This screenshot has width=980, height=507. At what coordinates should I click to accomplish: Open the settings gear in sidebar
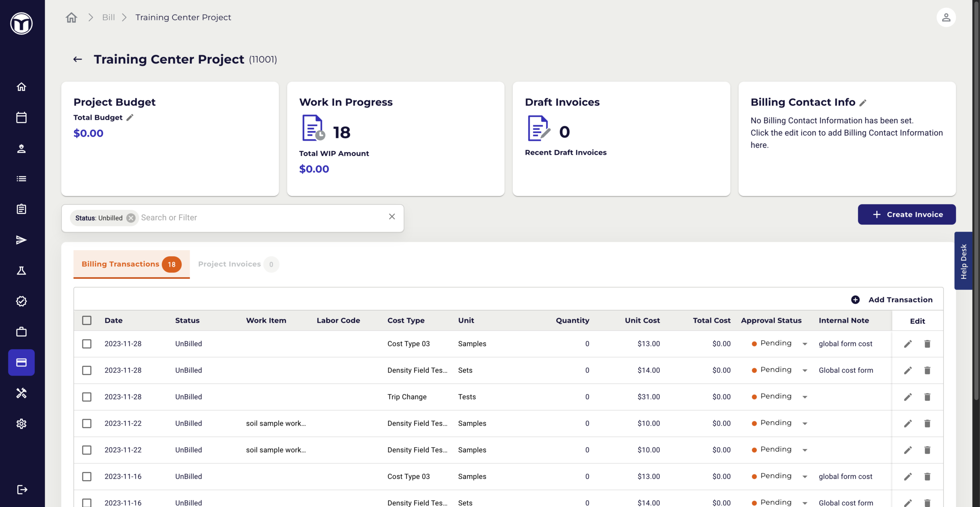tap(21, 424)
